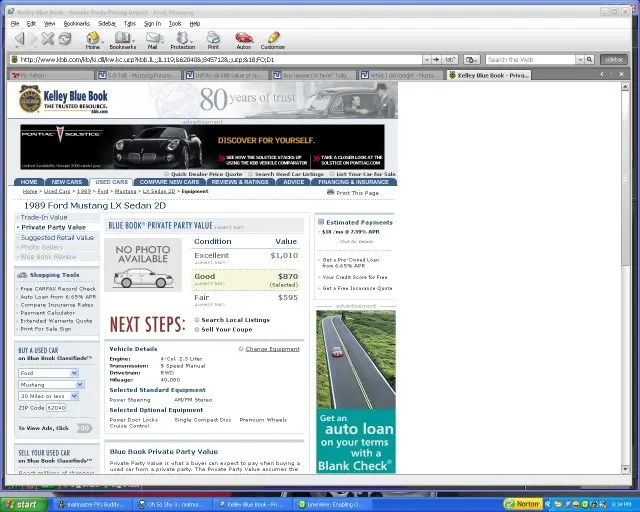Viewport: 640px width, 512px height.
Task: Open the REVIEWS & RATINGS site tab
Action: coord(240,182)
